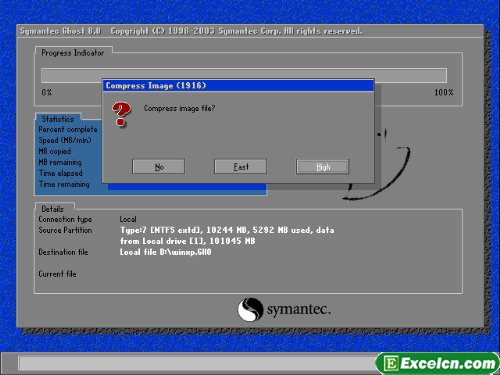Image resolution: width=500 pixels, height=375 pixels.
Task: Click the Source Partition description text
Action: [x=227, y=235]
